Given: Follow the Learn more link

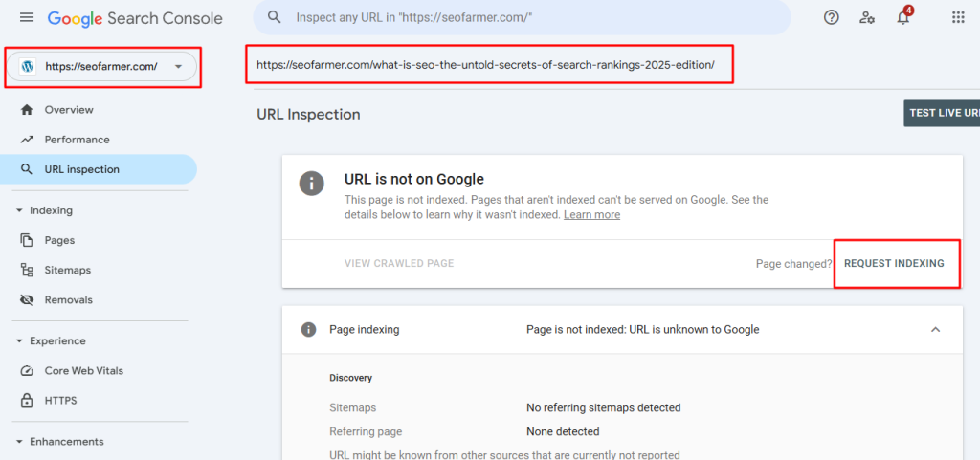Looking at the screenshot, I should pyautogui.click(x=591, y=215).
